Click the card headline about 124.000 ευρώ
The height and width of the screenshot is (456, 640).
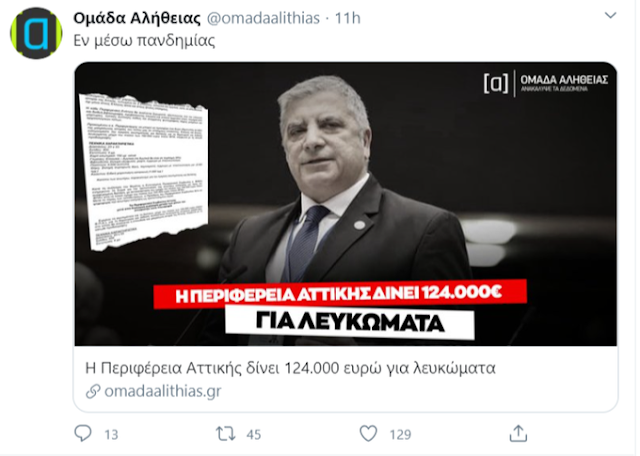[290, 368]
